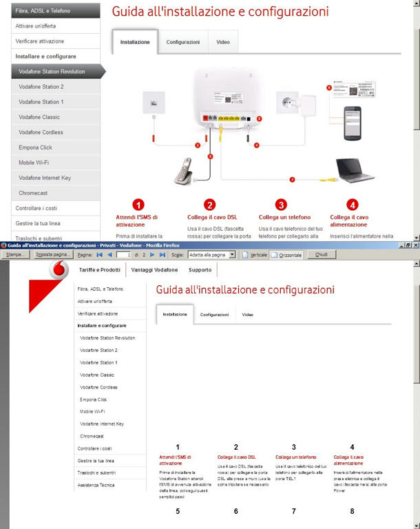The height and width of the screenshot is (529, 420).
Task: Click cordless phone image in diagram
Action: pyautogui.click(x=184, y=171)
